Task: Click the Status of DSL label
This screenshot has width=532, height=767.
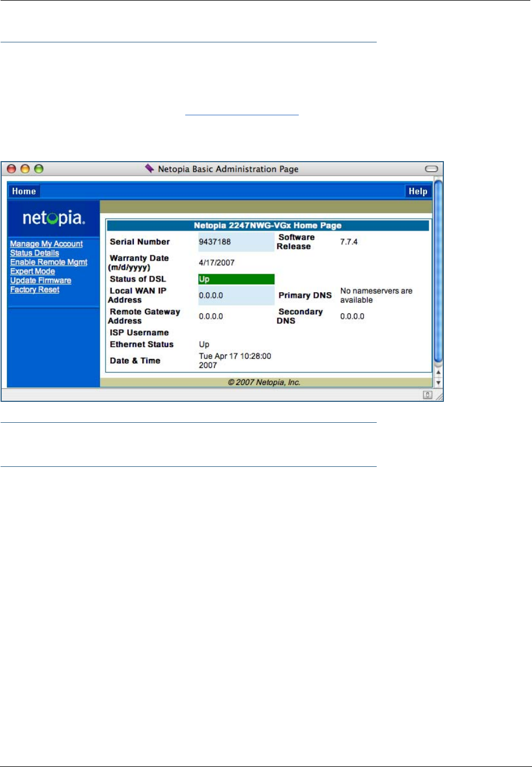Action: [x=138, y=279]
